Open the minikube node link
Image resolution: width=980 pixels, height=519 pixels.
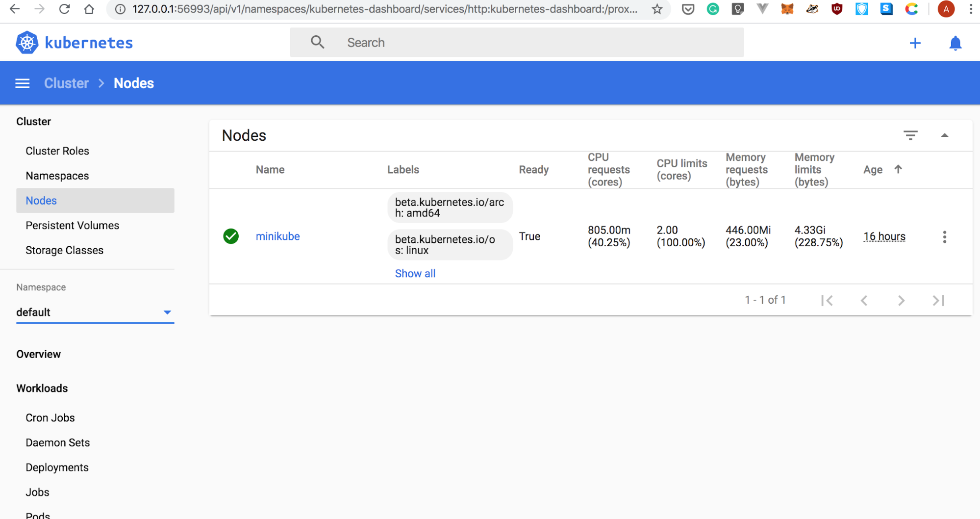point(278,236)
